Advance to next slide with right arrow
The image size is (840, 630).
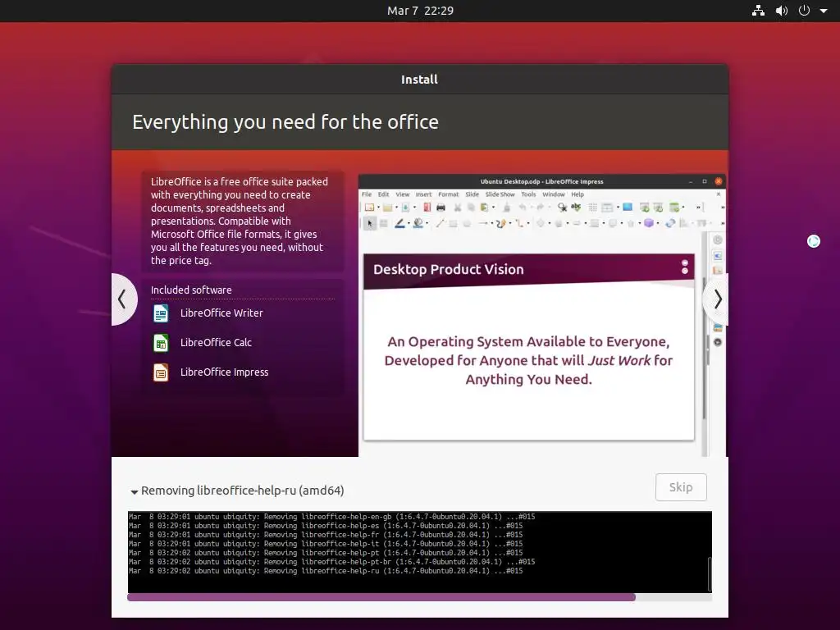pyautogui.click(x=716, y=299)
